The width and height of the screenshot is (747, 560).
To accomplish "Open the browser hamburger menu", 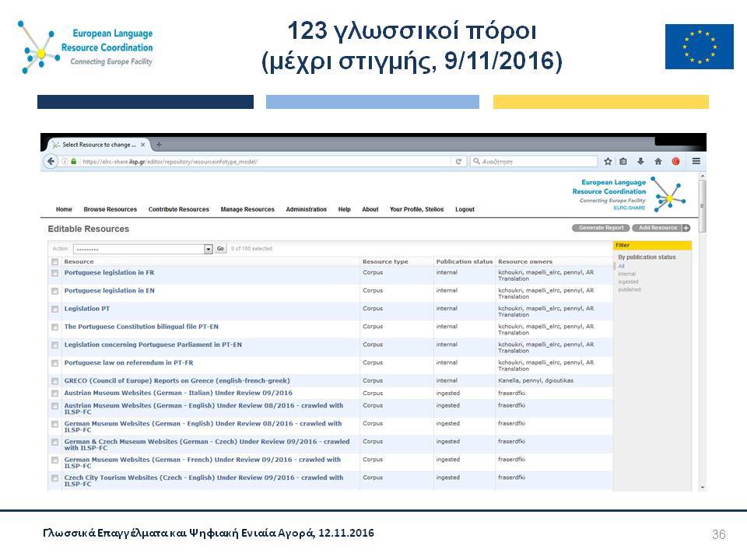I will 696,162.
